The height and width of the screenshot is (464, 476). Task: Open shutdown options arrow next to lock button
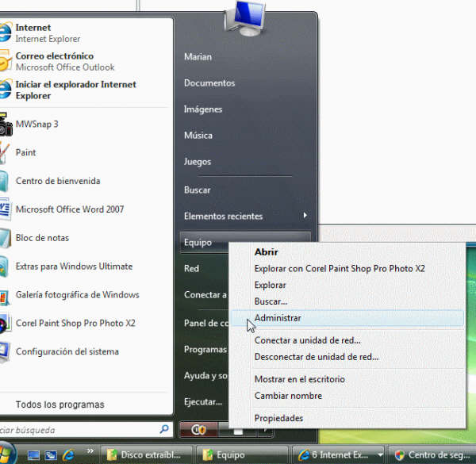click(265, 431)
